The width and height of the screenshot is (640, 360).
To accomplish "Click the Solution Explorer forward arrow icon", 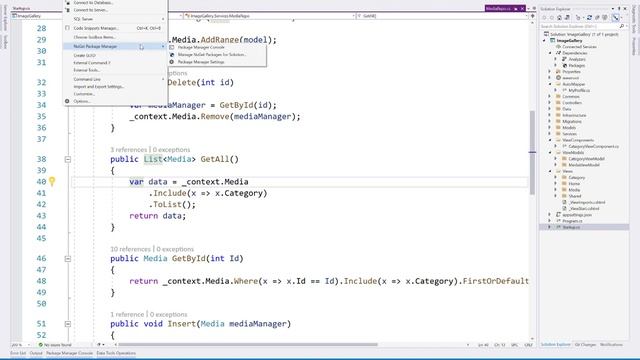I will 552,18.
